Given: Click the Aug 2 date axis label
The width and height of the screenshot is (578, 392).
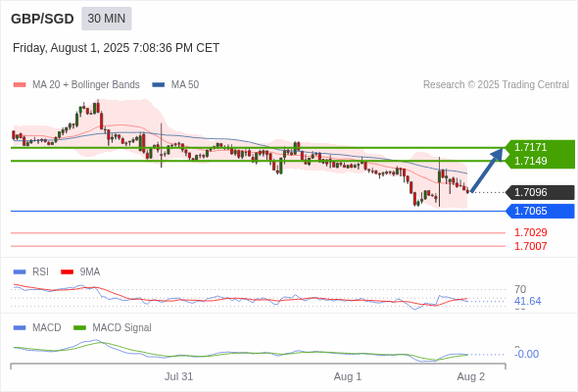Looking at the screenshot, I should click(471, 376).
